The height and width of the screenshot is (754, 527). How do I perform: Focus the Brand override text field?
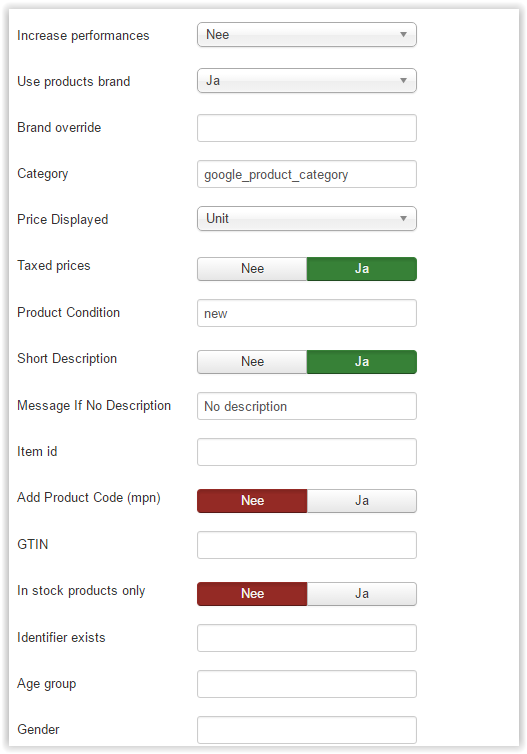[x=307, y=128]
